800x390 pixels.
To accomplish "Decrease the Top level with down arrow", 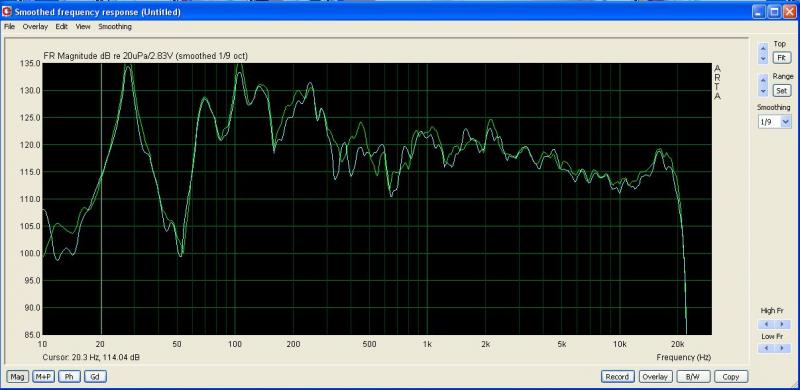I will pos(763,58).
